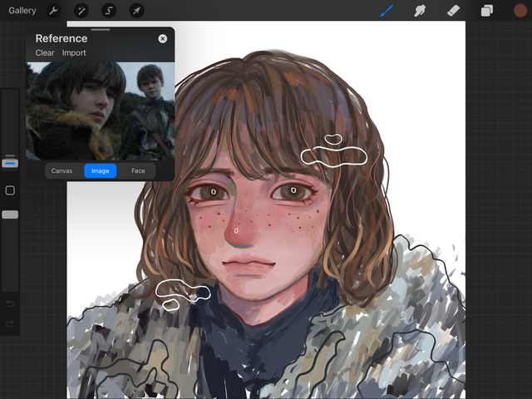Open the active color picker
This screenshot has width=532, height=399.
520,11
